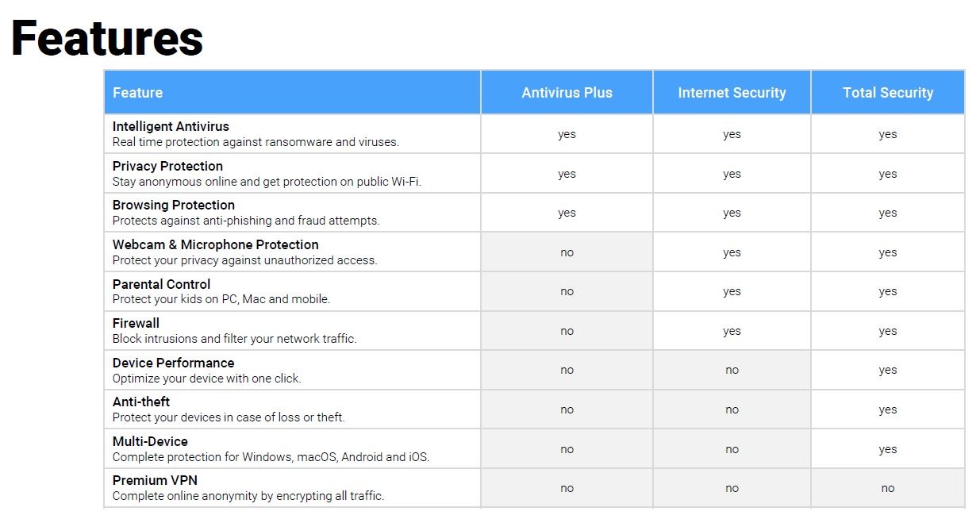The height and width of the screenshot is (519, 980).
Task: Click Firewall's Antivirus Plus 'no' cell
Action: 567,331
